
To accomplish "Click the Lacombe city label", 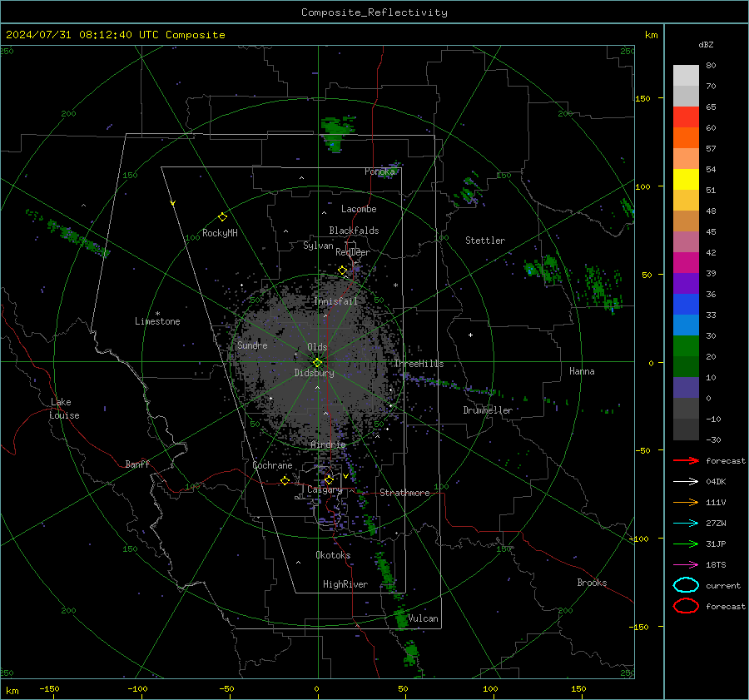I will (x=359, y=209).
